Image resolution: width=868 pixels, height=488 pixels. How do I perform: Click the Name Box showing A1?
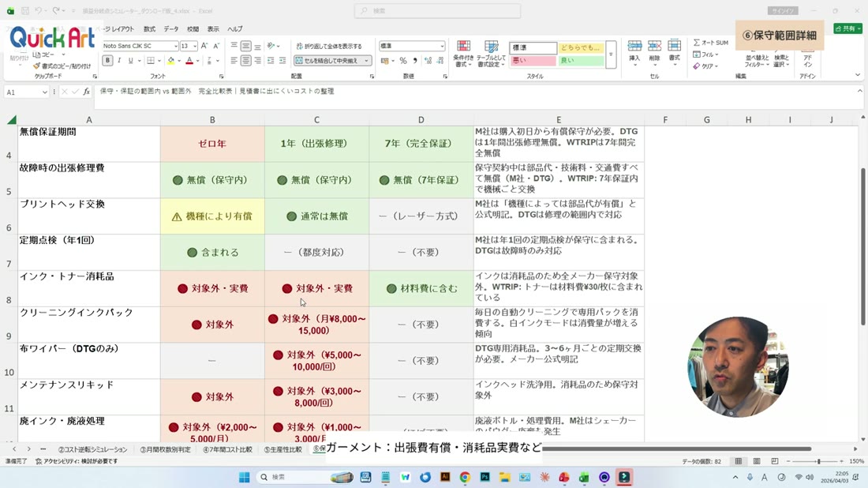26,92
